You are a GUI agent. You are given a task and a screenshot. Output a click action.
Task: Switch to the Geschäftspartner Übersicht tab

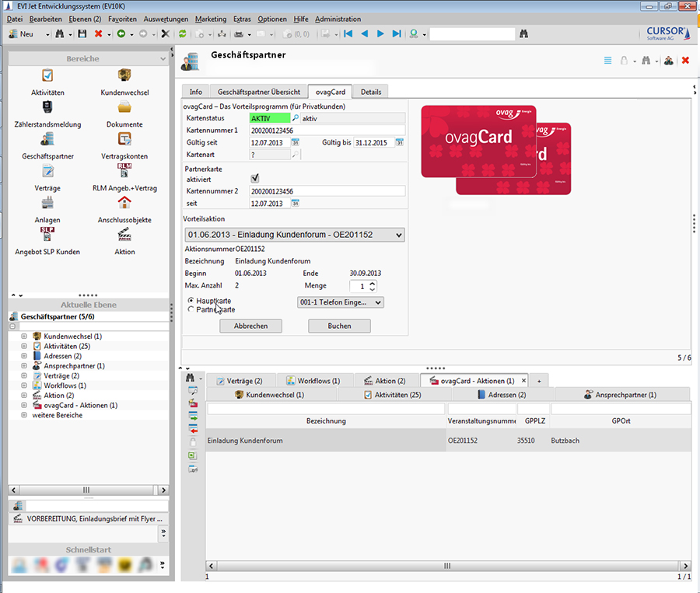[258, 92]
